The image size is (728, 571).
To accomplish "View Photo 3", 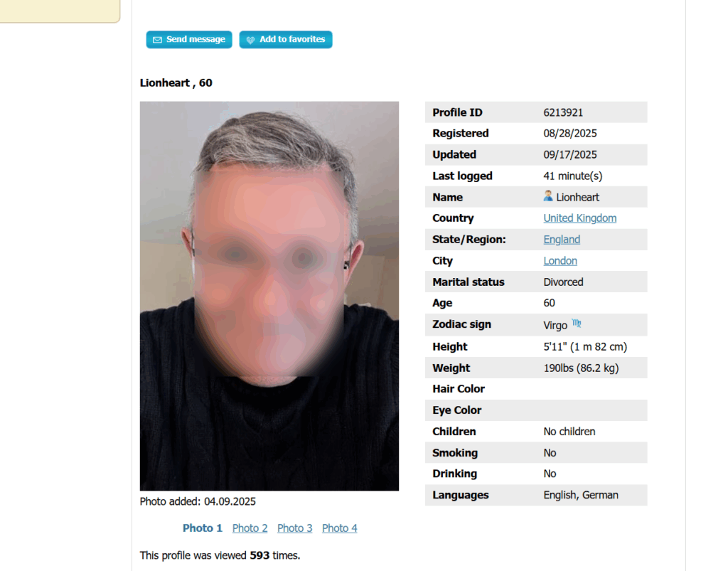I will coord(294,528).
